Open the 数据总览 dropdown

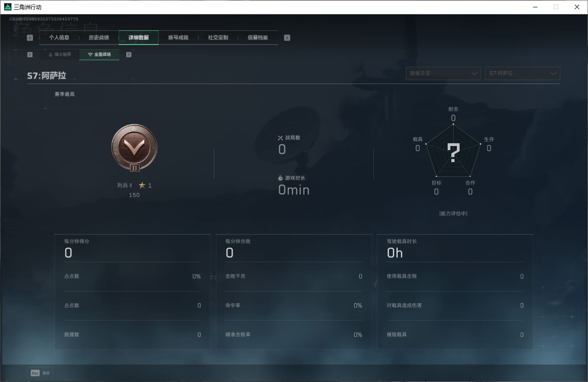tap(443, 73)
